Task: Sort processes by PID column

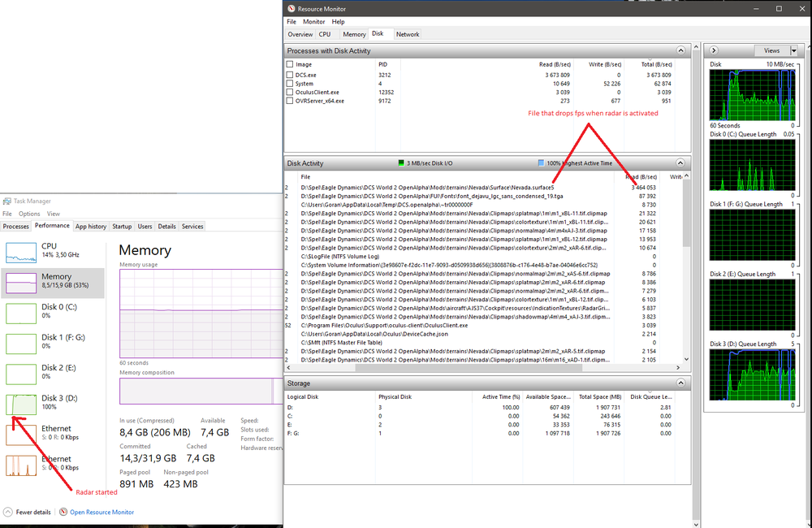Action: (382, 64)
